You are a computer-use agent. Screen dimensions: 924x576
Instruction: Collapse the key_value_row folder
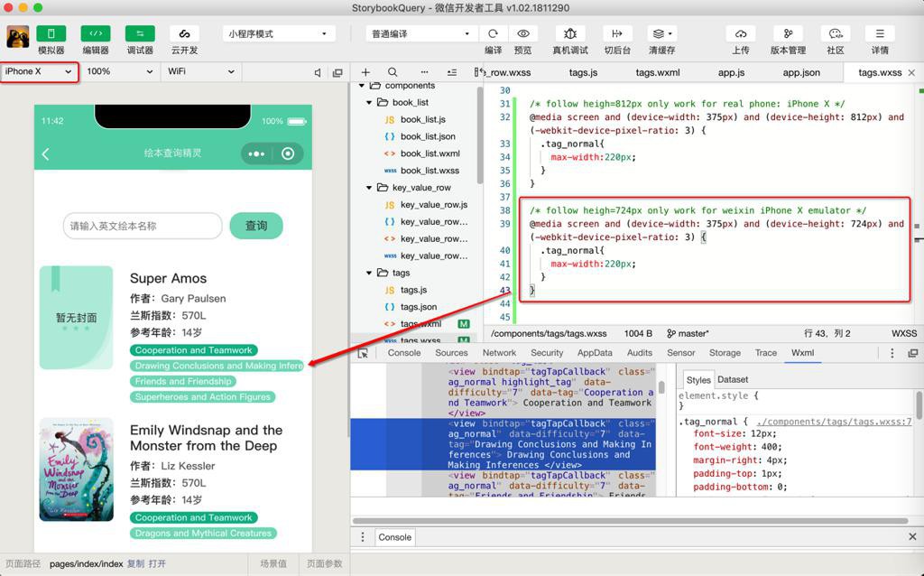pyautogui.click(x=369, y=188)
